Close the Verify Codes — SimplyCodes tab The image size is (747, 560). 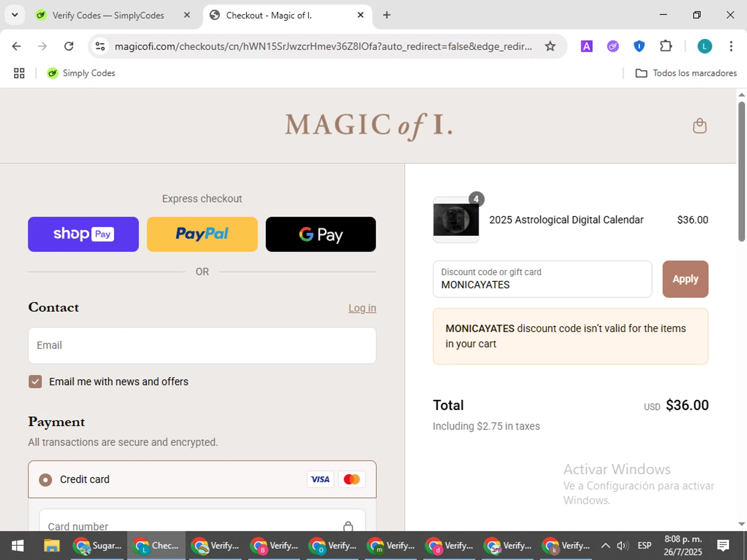click(x=187, y=15)
